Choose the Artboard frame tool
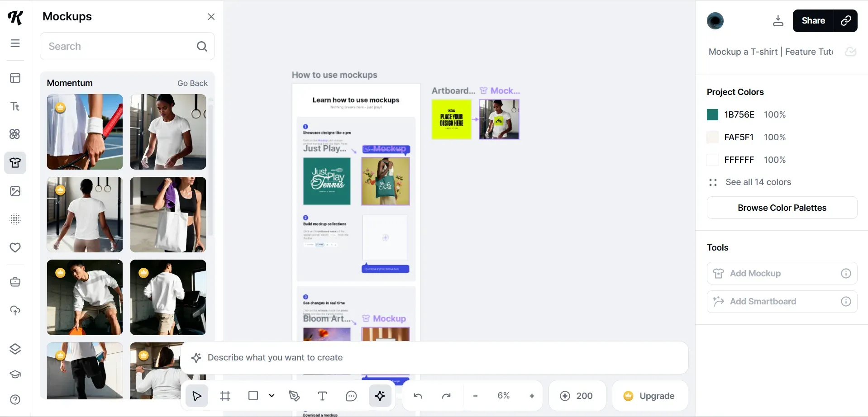The width and height of the screenshot is (868, 417). (x=225, y=396)
